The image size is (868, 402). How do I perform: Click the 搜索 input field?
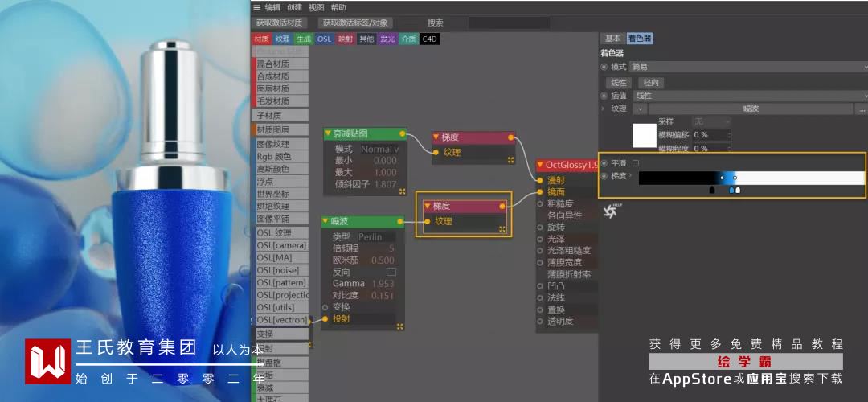510,23
